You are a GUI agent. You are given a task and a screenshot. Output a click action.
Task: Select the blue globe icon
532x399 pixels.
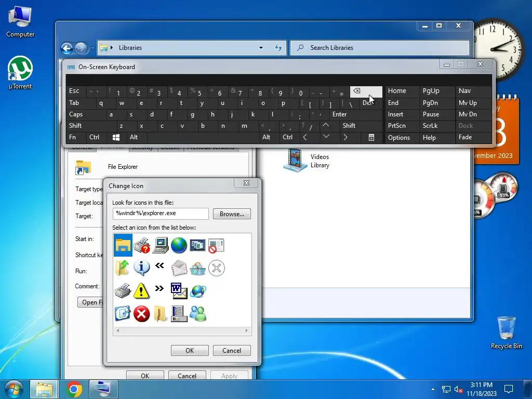pyautogui.click(x=179, y=245)
